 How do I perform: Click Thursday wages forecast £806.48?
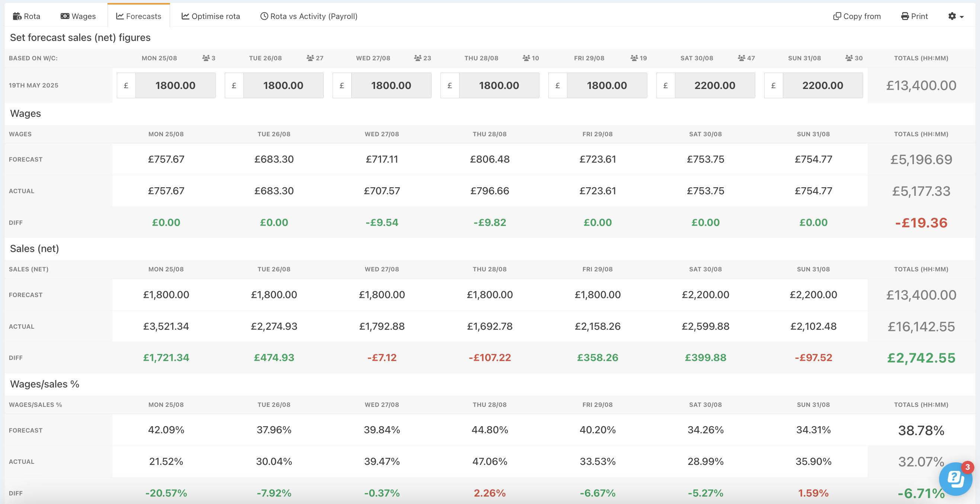tap(490, 159)
